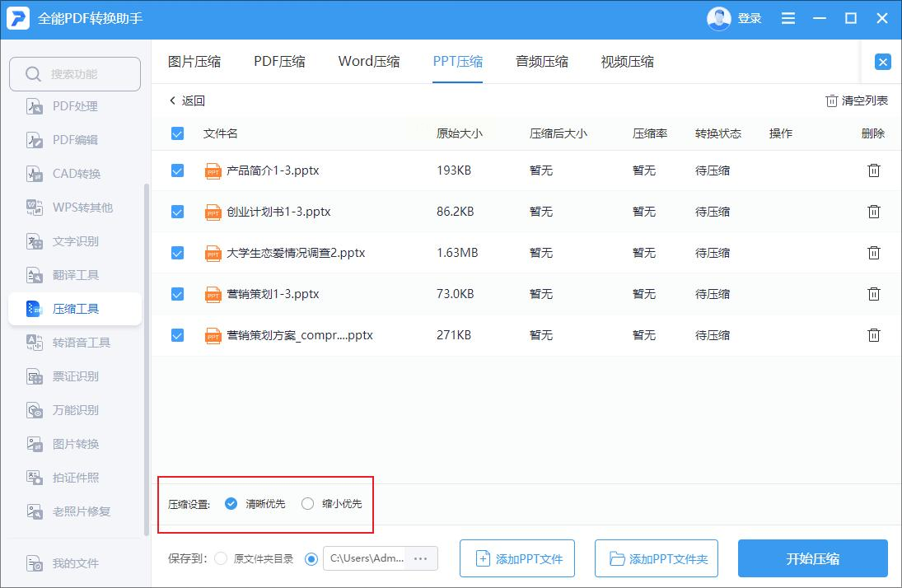Switch to the 视频压缩 tab
The height and width of the screenshot is (588, 902).
click(x=627, y=62)
